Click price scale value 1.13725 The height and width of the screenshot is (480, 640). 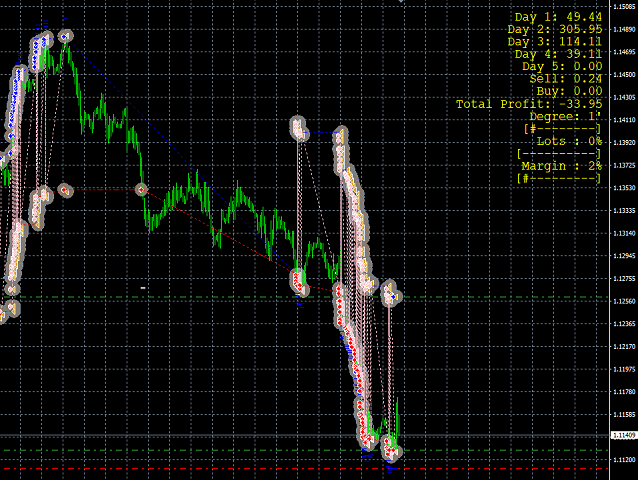624,165
